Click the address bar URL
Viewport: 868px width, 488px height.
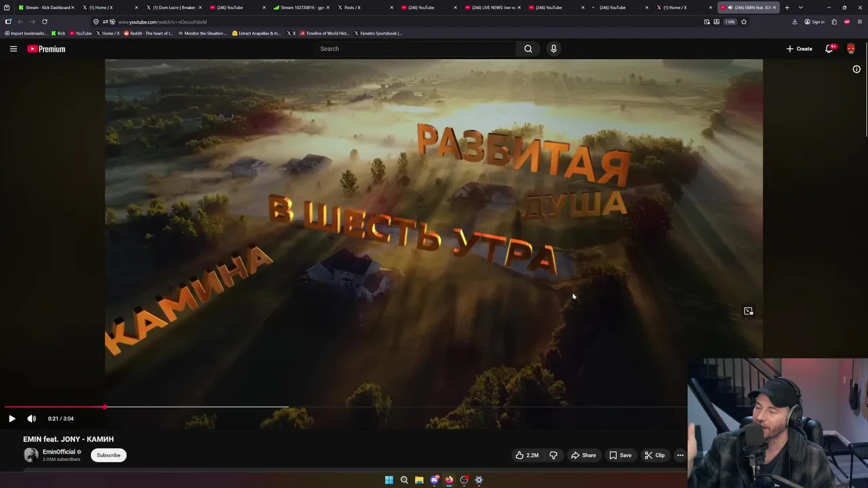point(163,22)
